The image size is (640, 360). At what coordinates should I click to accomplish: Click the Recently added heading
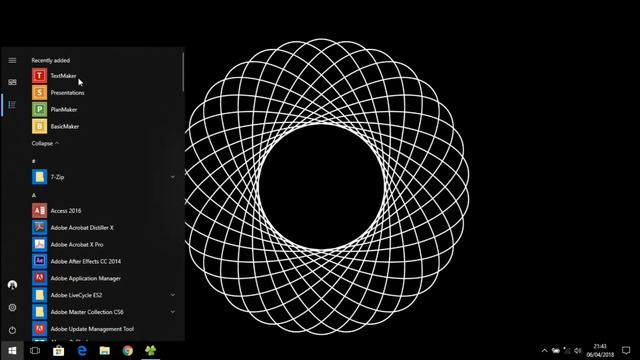(x=51, y=60)
